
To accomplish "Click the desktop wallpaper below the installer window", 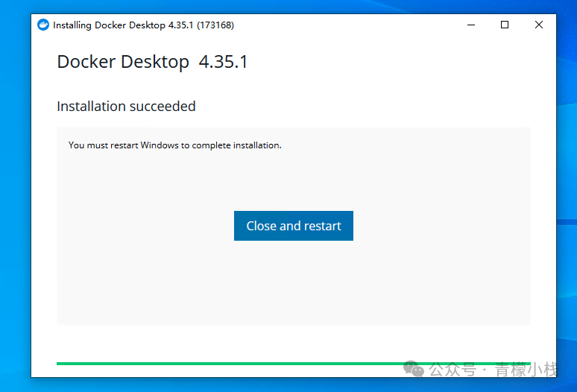I will [224, 385].
